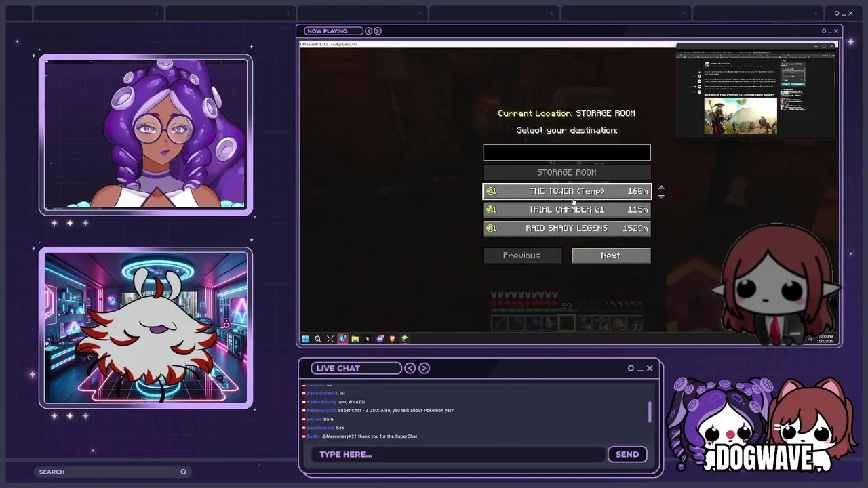Open taskbar search magnifier icon
Image resolution: width=868 pixels, height=488 pixels.
click(317, 339)
